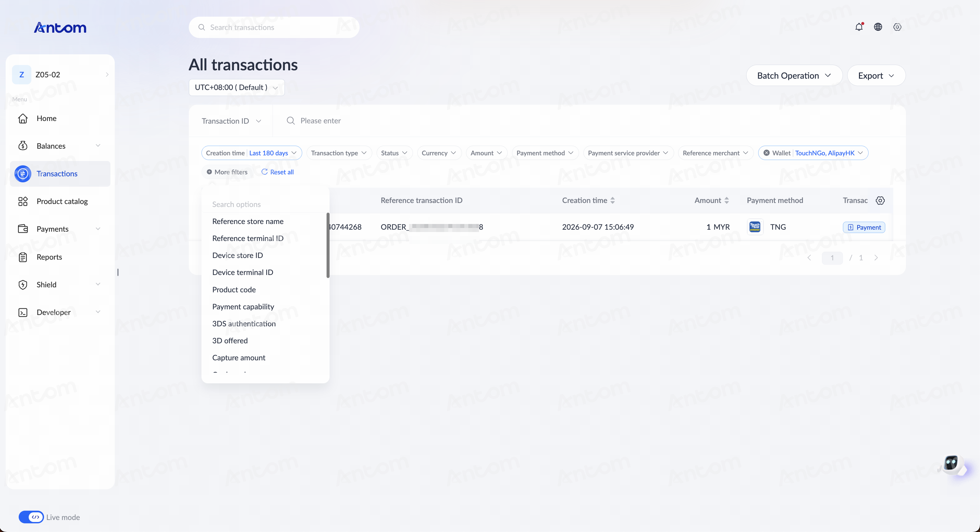Focus the Search transactions field
980x532 pixels.
tap(274, 27)
